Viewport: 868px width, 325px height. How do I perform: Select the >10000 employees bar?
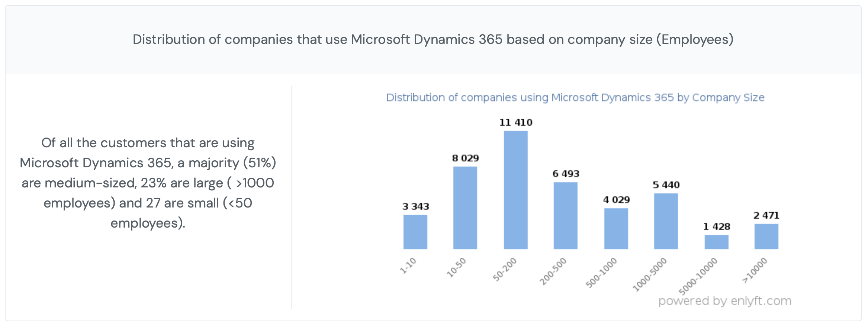766,236
